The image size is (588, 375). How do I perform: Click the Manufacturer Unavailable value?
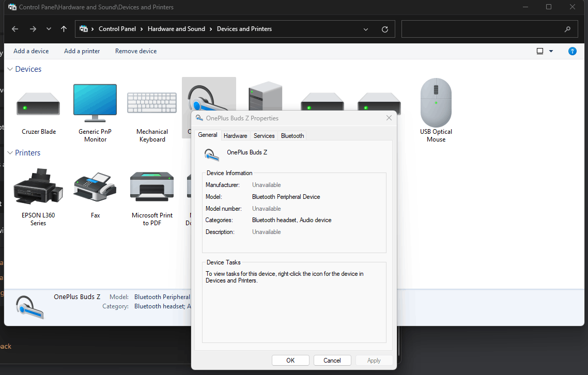pyautogui.click(x=266, y=185)
